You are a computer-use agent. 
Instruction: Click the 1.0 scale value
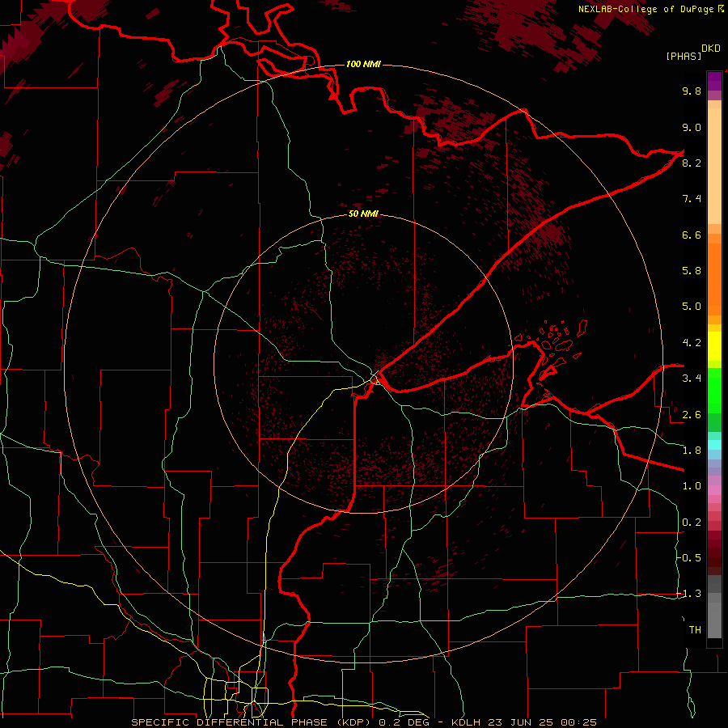692,486
